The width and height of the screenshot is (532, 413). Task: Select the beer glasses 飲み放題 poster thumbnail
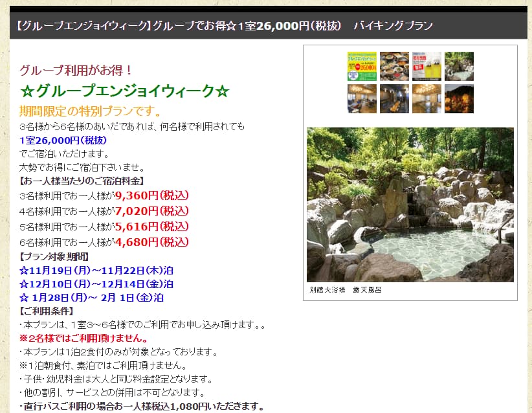pyautogui.click(x=427, y=66)
